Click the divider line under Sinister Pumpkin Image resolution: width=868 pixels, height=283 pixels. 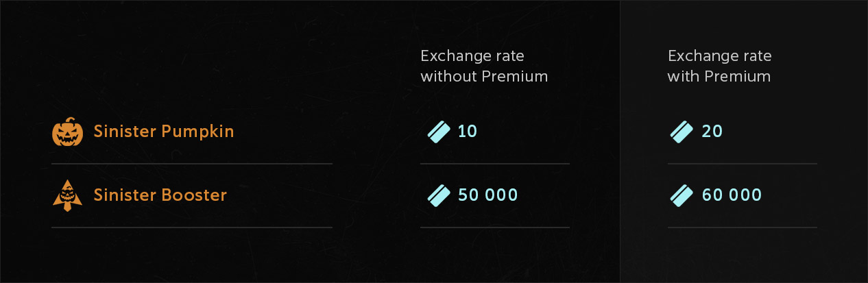click(x=192, y=164)
